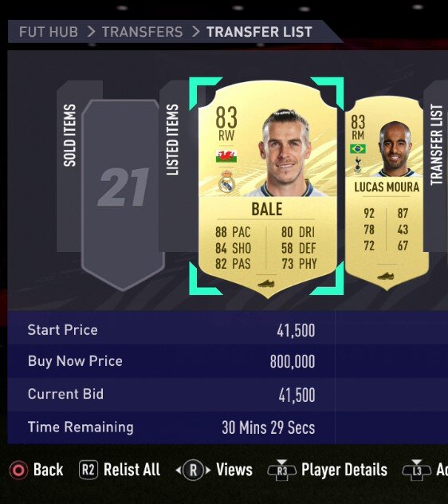
Task: Go to the TRANSFERS breadcrumb
Action: tap(143, 32)
